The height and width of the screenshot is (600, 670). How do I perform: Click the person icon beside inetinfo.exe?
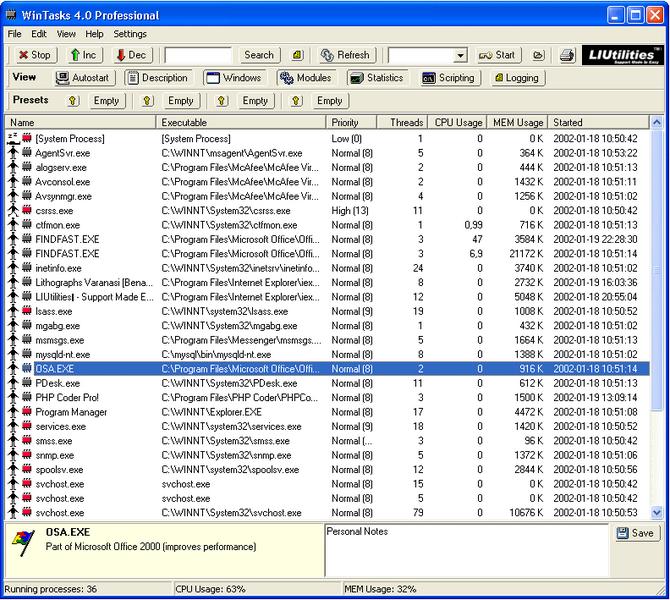[x=13, y=268]
